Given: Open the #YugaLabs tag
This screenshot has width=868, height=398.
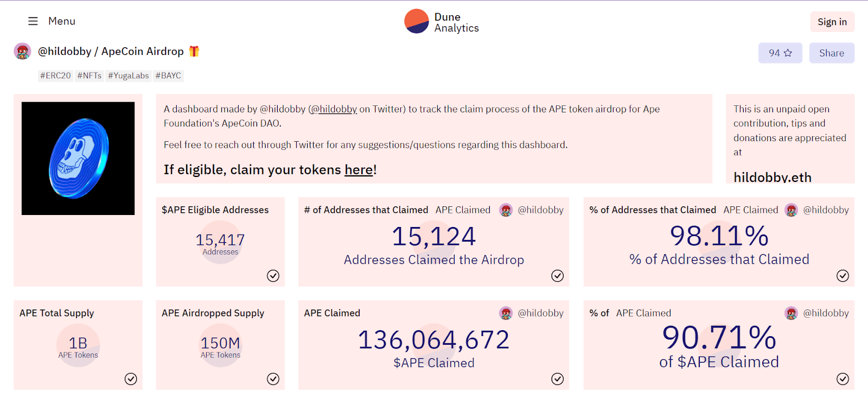Looking at the screenshot, I should (x=129, y=75).
